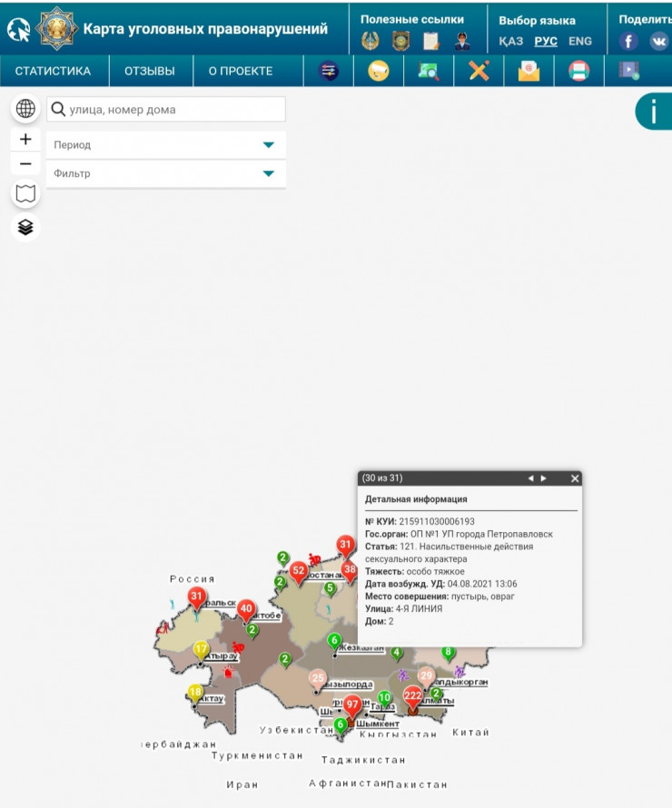Open the map search magnifier tool
The image size is (672, 808).
tap(429, 71)
